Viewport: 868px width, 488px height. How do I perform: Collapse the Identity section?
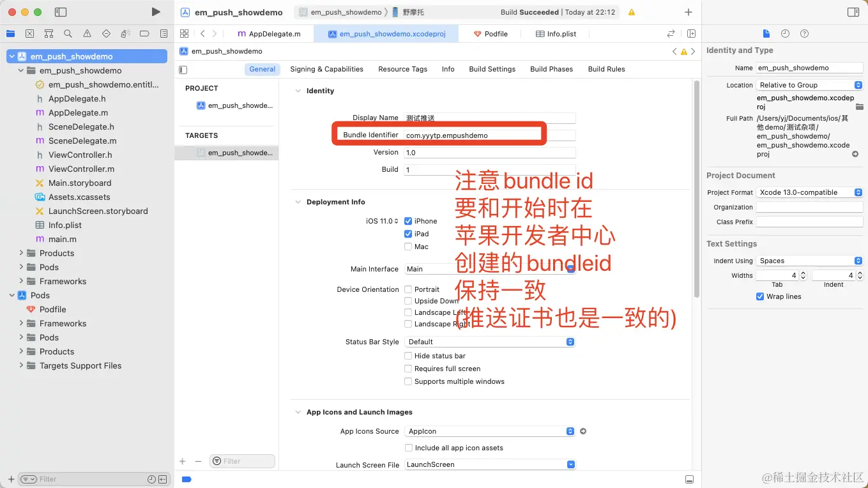click(298, 91)
